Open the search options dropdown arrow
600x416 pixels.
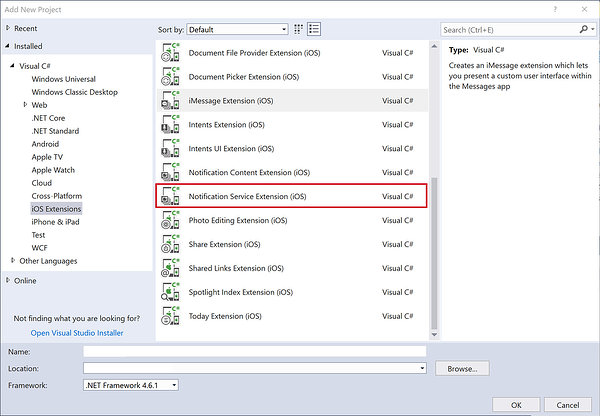(593, 29)
